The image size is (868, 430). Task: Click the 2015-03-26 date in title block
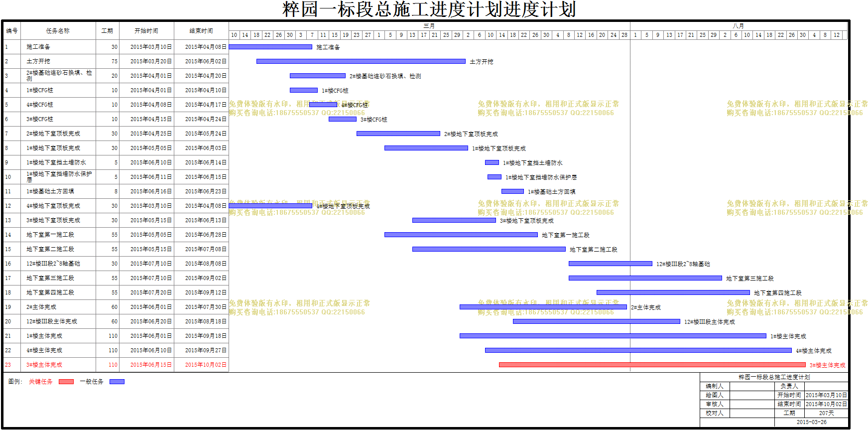pos(811,422)
